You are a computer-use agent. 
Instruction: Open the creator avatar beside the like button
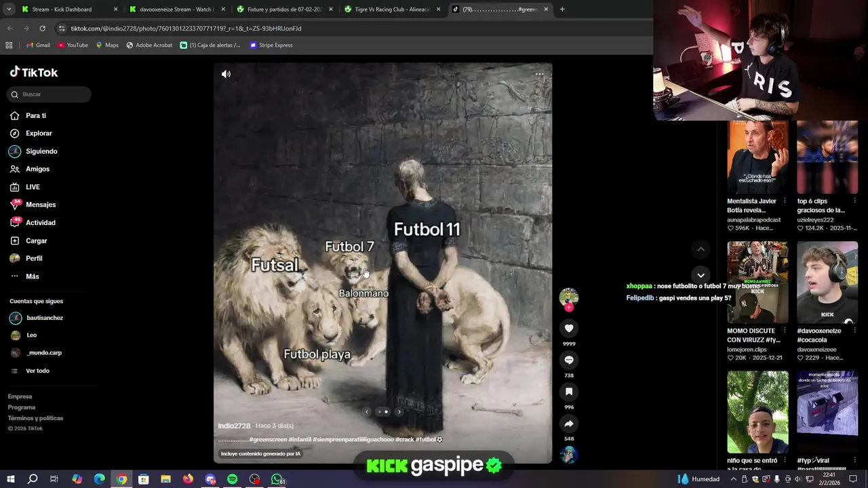tap(569, 297)
